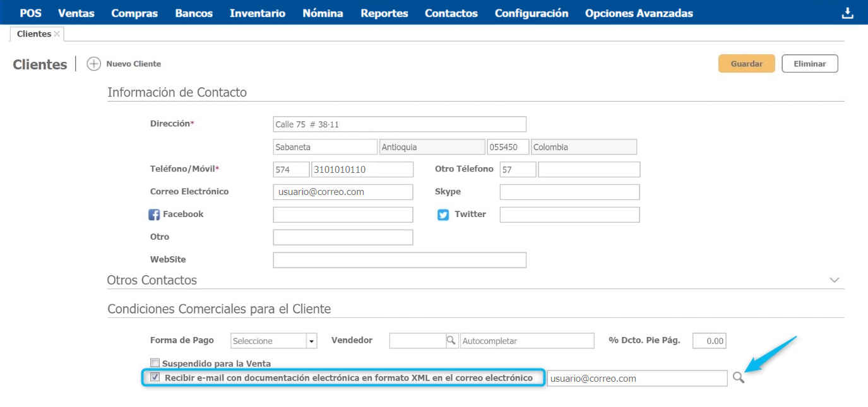Open the Configuración menu

click(x=531, y=13)
